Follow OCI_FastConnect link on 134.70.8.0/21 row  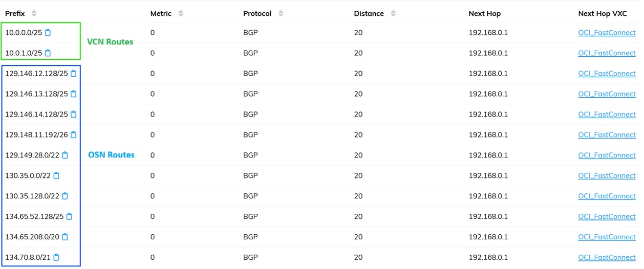(607, 258)
